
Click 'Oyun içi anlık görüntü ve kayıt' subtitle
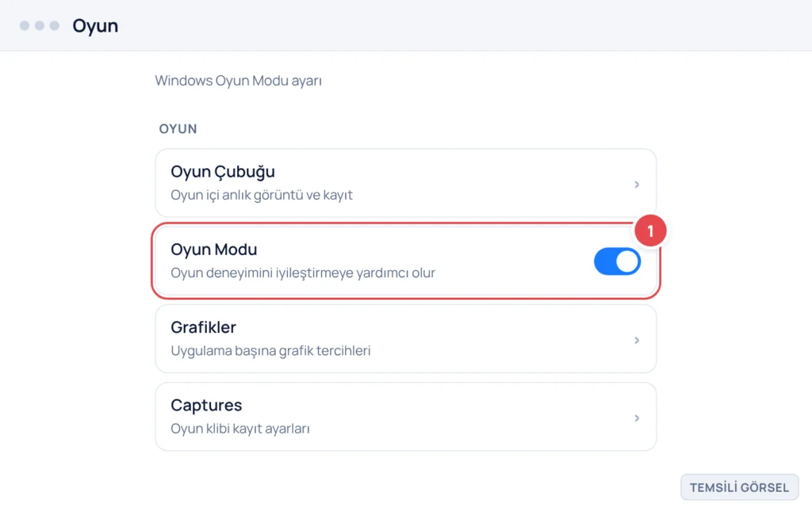click(x=262, y=195)
